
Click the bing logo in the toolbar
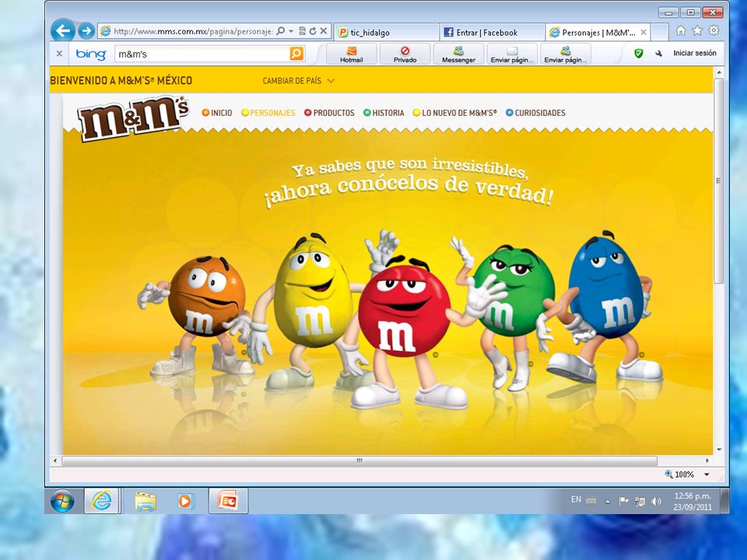[91, 54]
